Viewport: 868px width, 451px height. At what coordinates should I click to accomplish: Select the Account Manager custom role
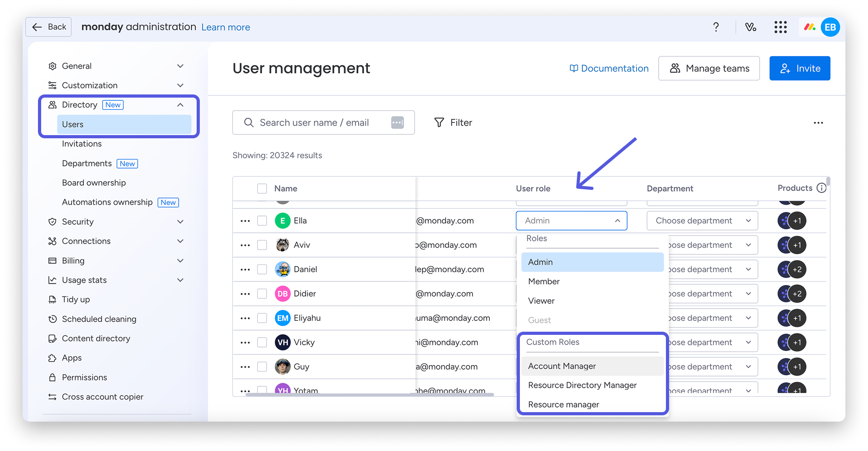pyautogui.click(x=592, y=366)
